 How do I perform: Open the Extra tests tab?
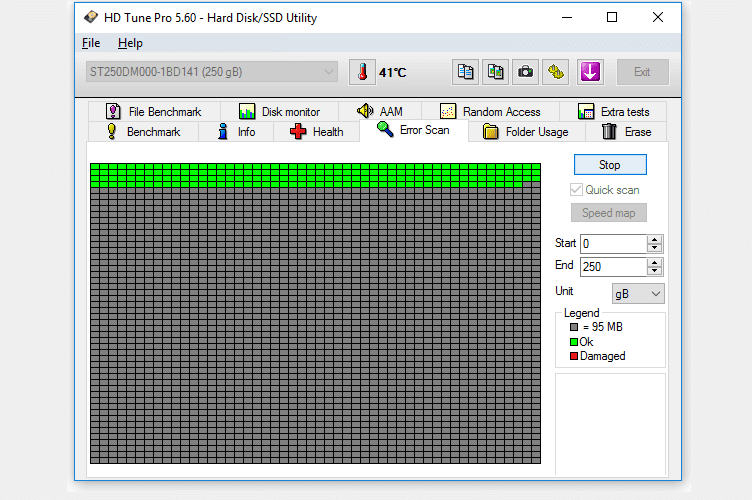pos(613,112)
